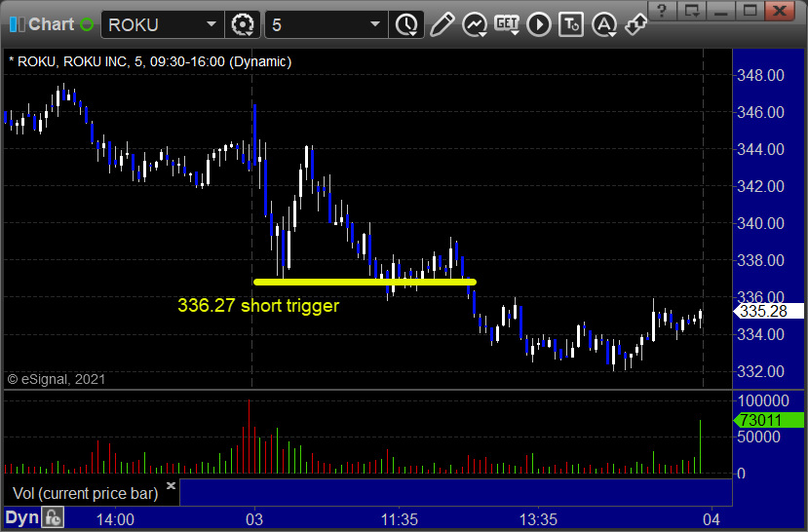Click the 11:35 time axis label
This screenshot has height=532, width=808.
[x=399, y=519]
